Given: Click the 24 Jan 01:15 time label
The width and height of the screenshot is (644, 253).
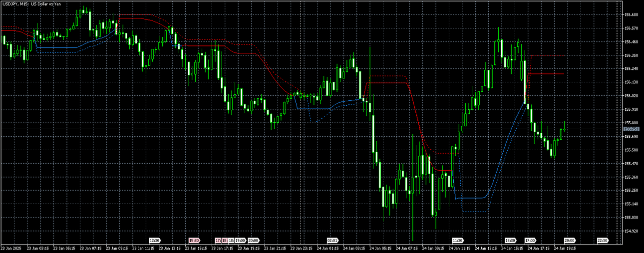Looking at the screenshot, I should click(328, 248).
